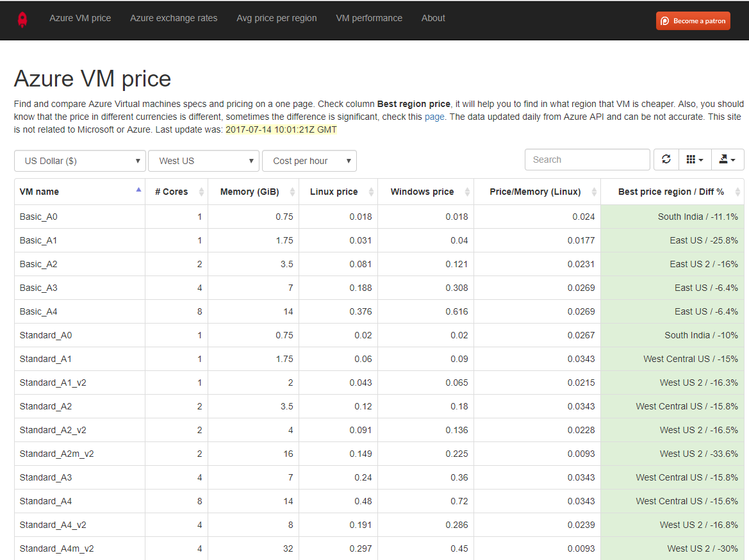Click Price/Memory value 0.0177
The width and height of the screenshot is (749, 560).
[581, 240]
